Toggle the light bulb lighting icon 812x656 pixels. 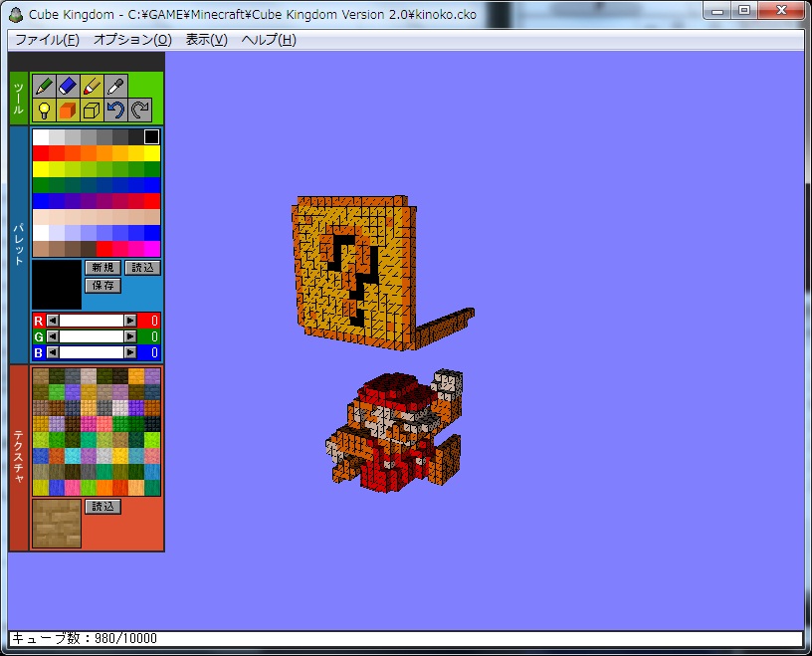click(43, 109)
